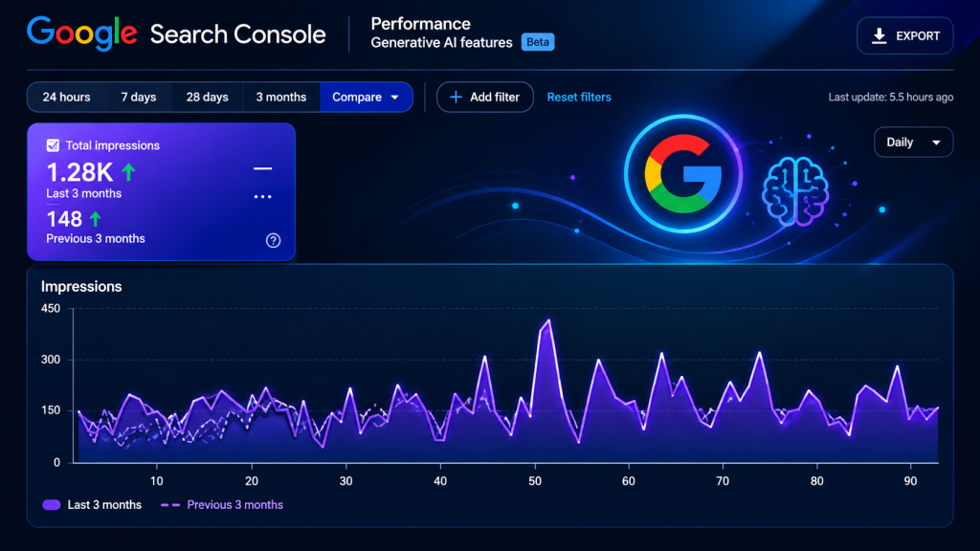Click the Add filter button
The height and width of the screenshot is (551, 980).
485,97
